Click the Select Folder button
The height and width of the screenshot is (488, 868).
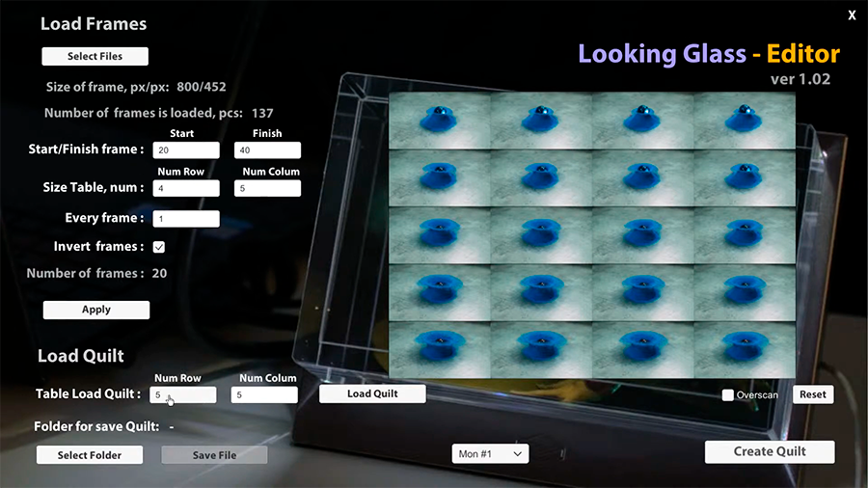[x=91, y=455]
